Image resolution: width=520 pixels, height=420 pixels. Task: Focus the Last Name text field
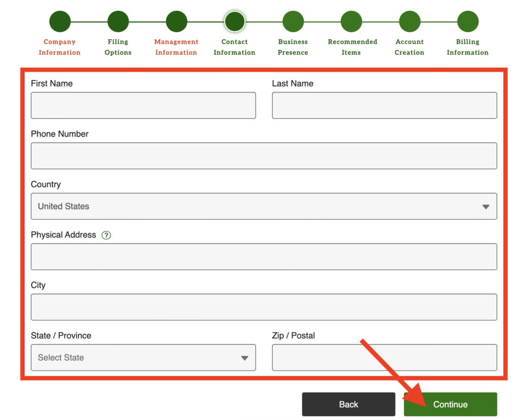coord(384,106)
